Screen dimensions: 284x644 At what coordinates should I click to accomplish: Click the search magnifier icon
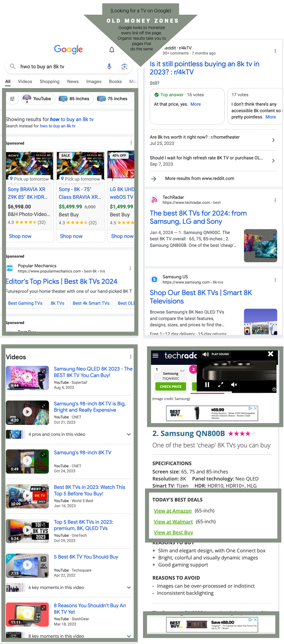click(x=13, y=66)
